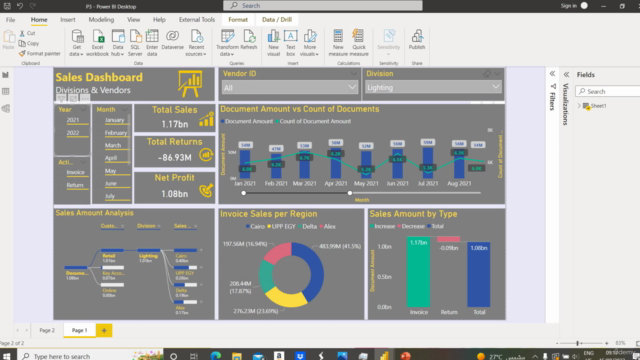Open the External Tools tab
This screenshot has height=360, width=640.
pyautogui.click(x=197, y=20)
